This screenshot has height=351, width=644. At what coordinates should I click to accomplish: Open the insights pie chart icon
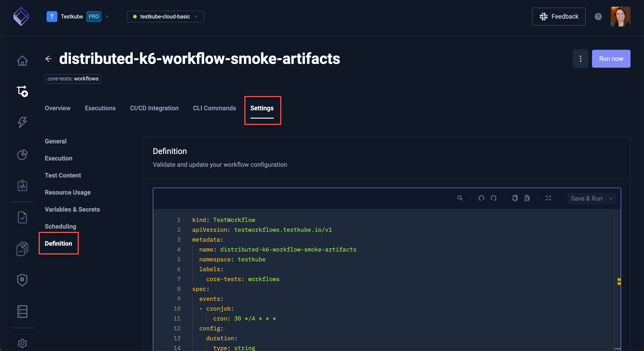click(x=22, y=154)
